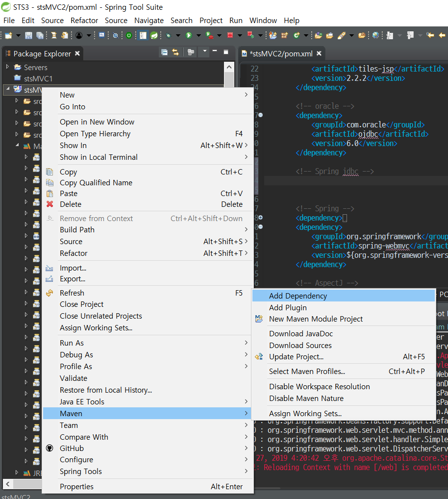Open the dropdown next to Search flashlight
Image resolution: width=448 pixels, height=499 pixels.
(x=351, y=35)
